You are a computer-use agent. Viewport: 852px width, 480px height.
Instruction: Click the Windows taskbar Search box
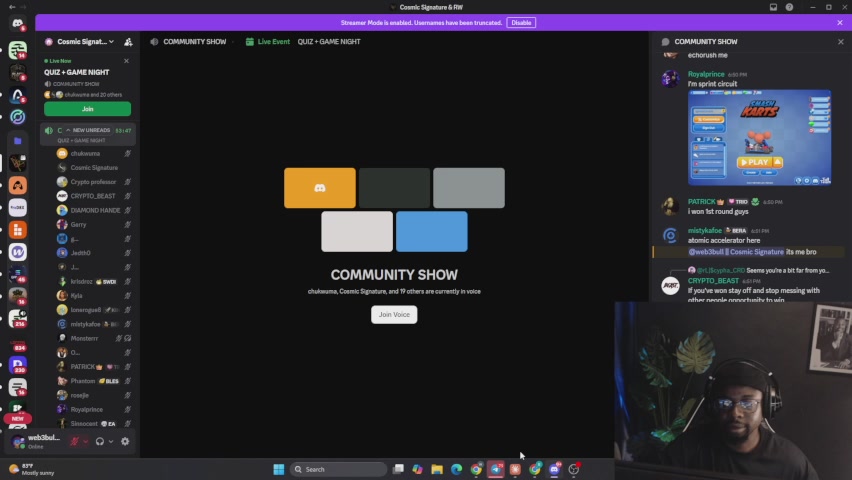(338, 469)
